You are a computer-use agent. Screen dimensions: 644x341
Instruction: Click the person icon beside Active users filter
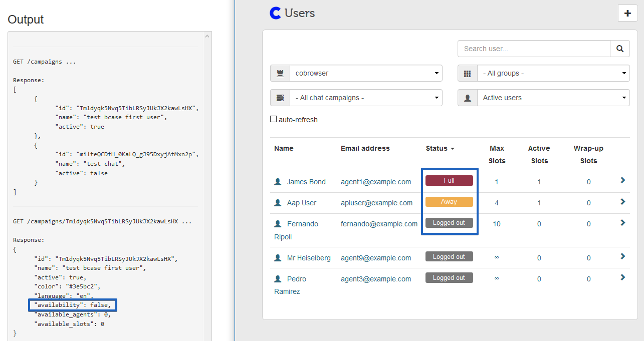[468, 98]
